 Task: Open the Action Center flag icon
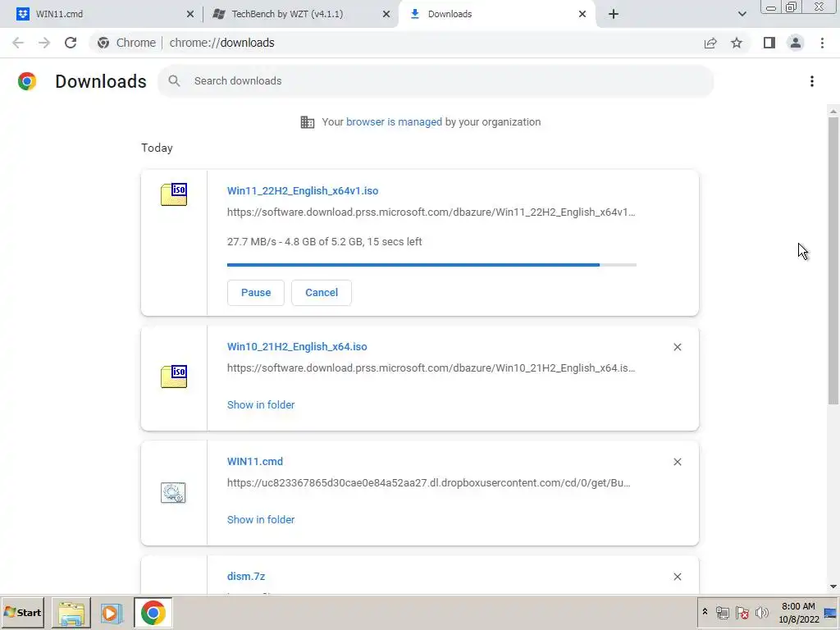coord(742,612)
